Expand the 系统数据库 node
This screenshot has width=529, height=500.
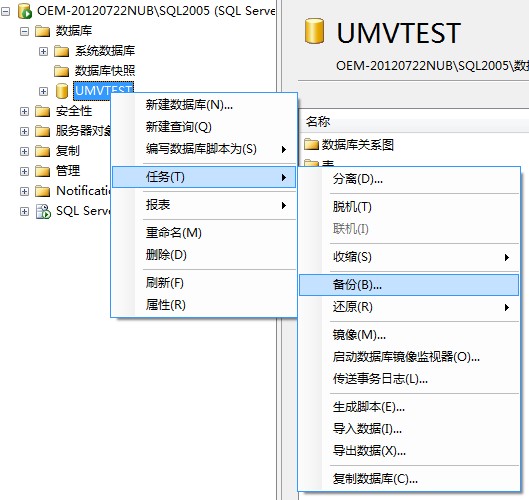coord(43,52)
